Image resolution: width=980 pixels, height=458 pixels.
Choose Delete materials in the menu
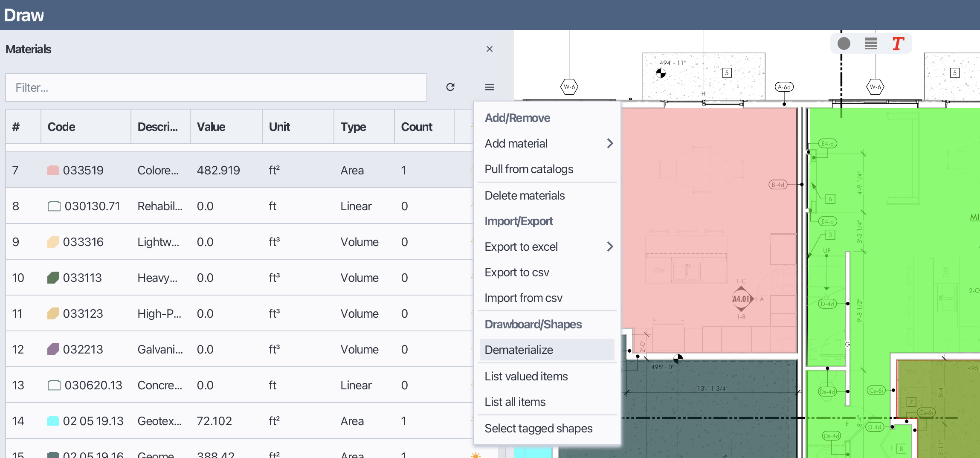[x=525, y=195]
